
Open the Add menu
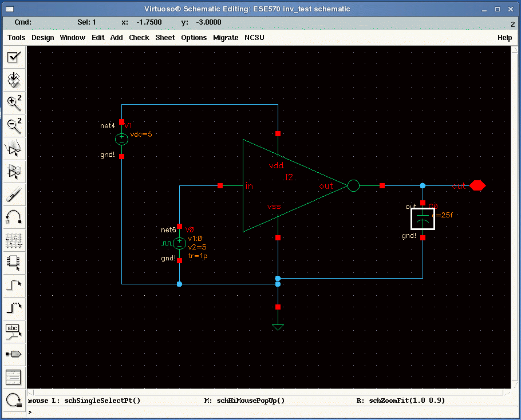pos(117,38)
